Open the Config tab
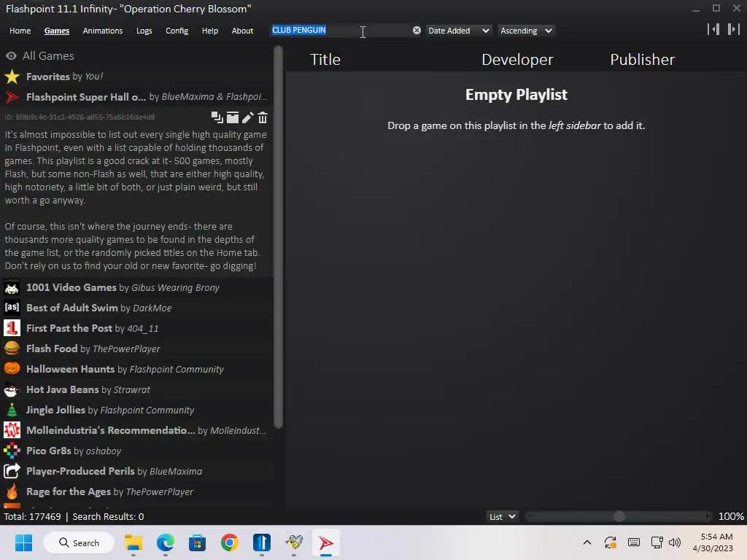 point(177,31)
